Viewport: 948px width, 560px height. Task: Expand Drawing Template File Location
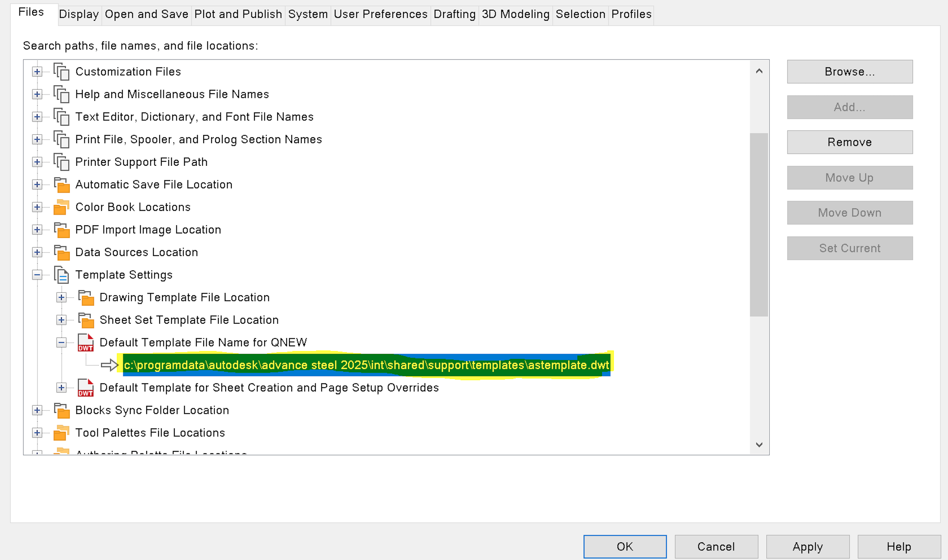tap(61, 297)
